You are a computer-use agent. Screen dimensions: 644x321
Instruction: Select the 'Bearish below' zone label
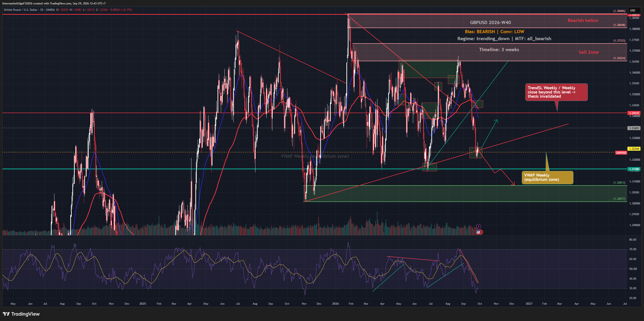click(583, 21)
